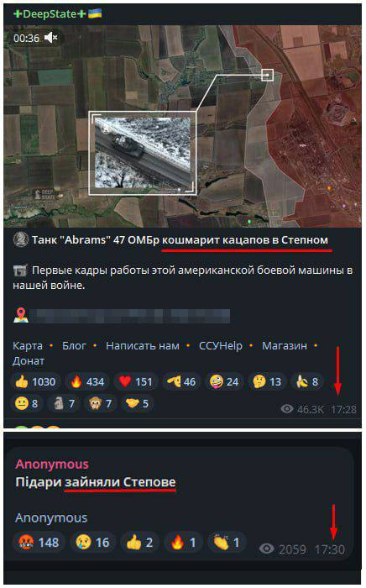
Task: Click the red heart reaction with 151
Action: pyautogui.click(x=136, y=381)
